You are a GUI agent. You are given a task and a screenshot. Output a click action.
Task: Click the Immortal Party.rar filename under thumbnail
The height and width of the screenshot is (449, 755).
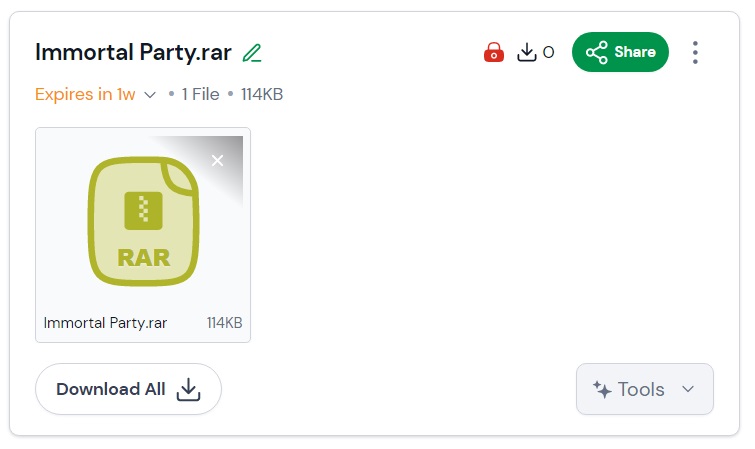105,322
